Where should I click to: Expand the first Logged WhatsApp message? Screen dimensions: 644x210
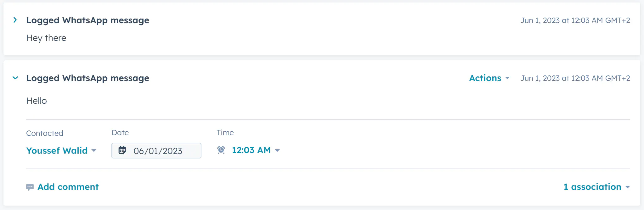pos(15,20)
